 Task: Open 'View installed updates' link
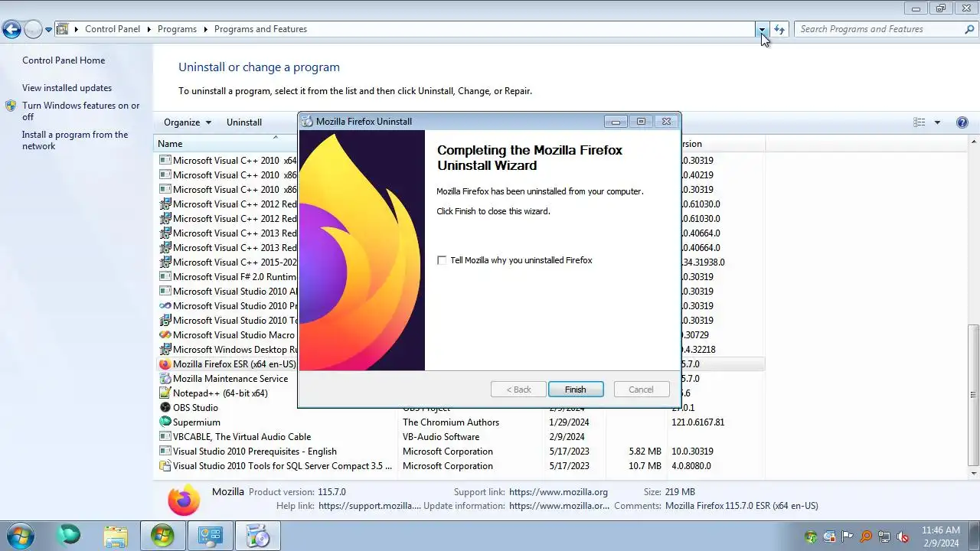[67, 88]
